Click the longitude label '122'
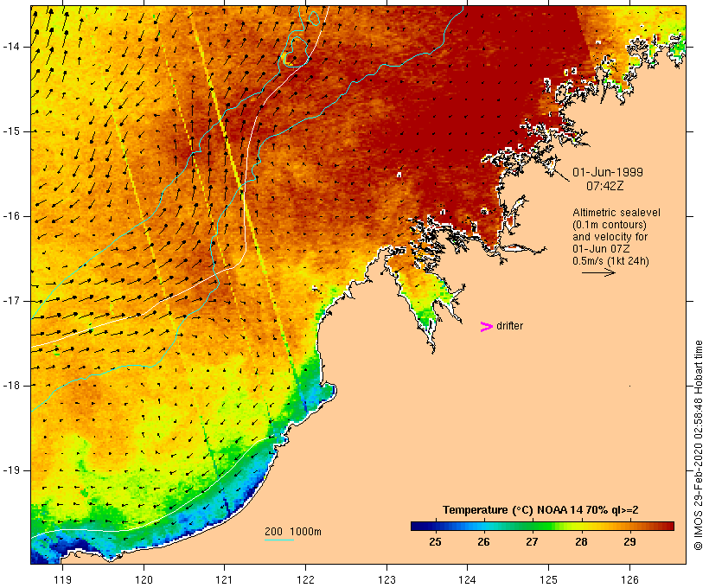 pyautogui.click(x=306, y=580)
